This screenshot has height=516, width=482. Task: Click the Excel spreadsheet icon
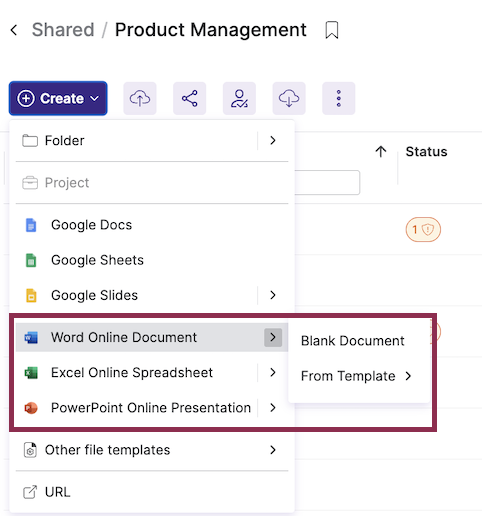(x=31, y=373)
